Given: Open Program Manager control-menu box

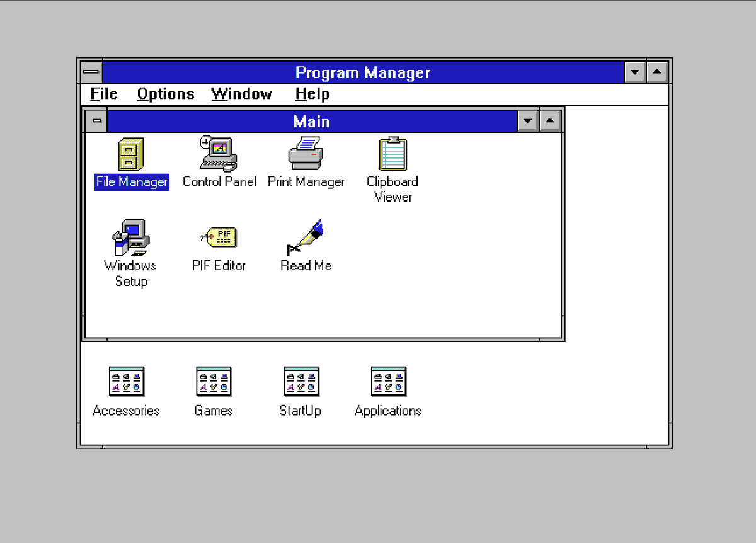Looking at the screenshot, I should pyautogui.click(x=91, y=72).
